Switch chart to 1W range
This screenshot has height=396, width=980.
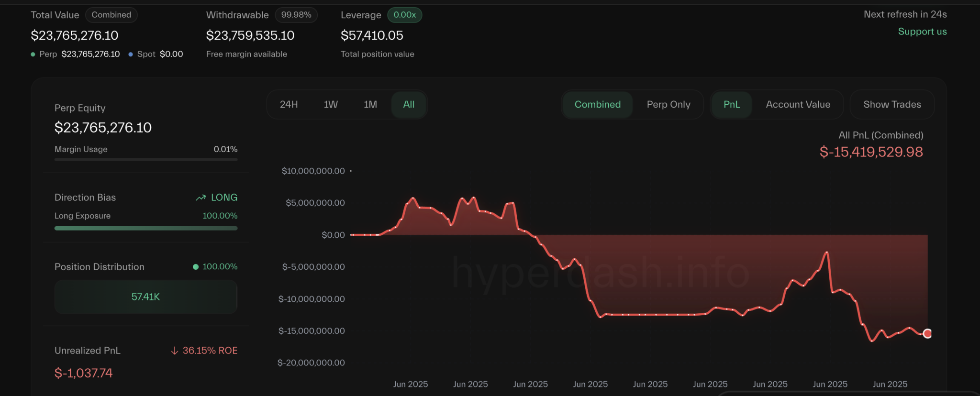331,104
